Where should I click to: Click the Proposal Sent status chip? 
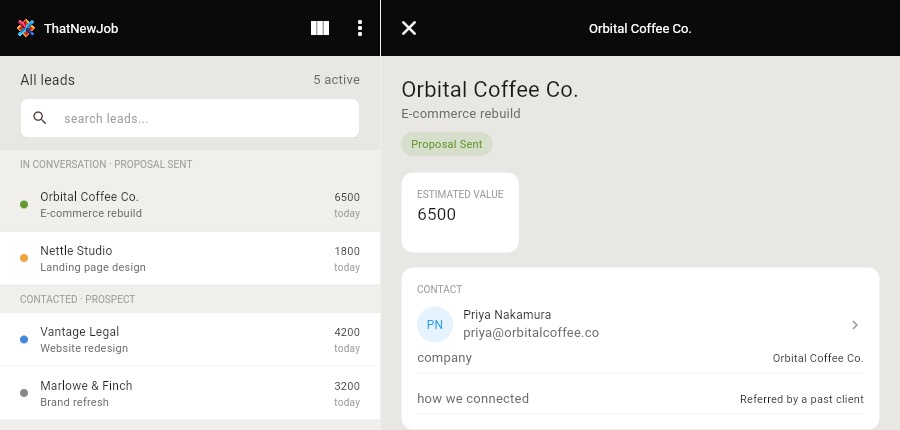point(447,144)
